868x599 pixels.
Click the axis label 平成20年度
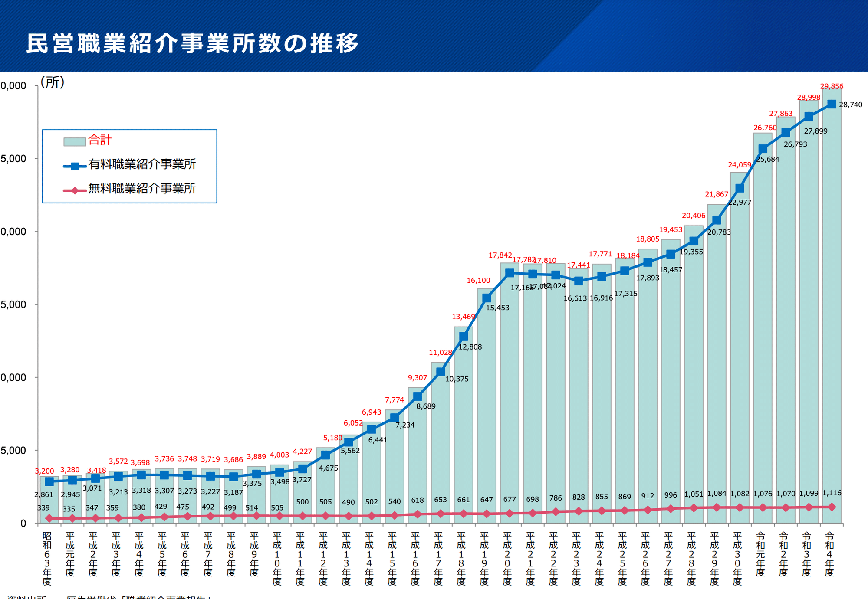[x=507, y=559]
